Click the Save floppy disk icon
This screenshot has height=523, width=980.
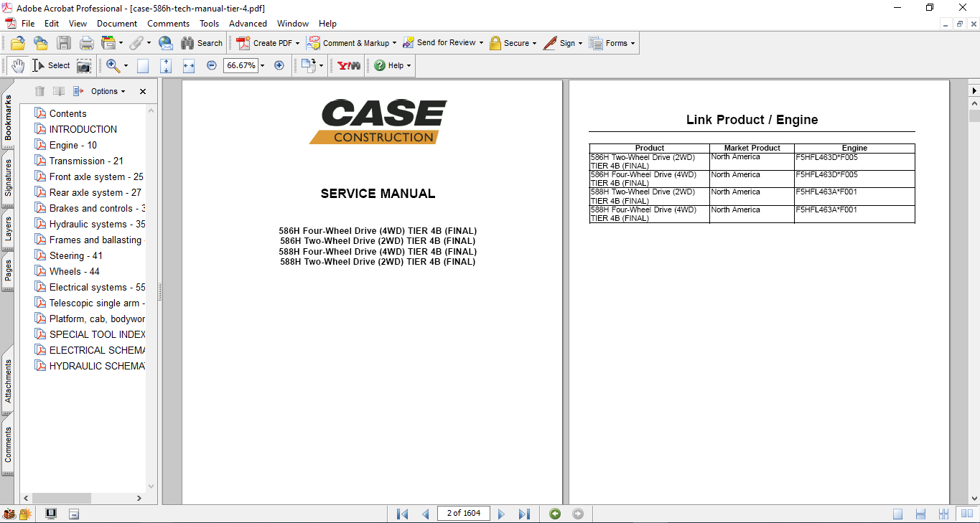[64, 43]
